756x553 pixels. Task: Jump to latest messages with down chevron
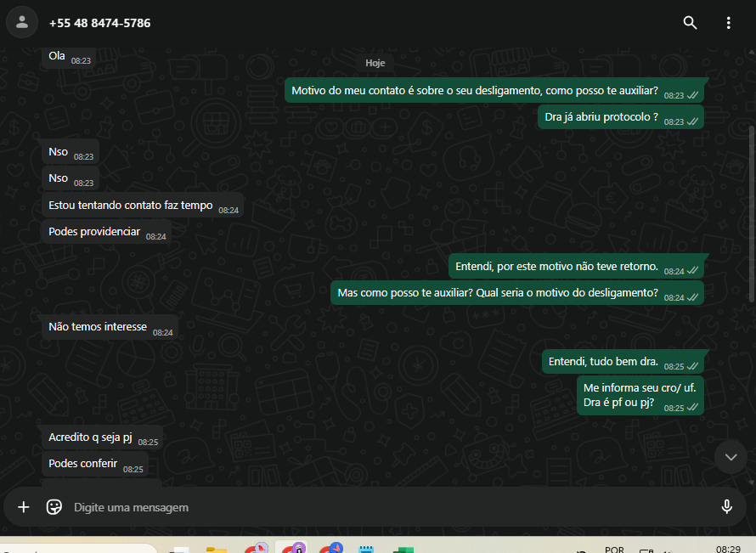731,457
